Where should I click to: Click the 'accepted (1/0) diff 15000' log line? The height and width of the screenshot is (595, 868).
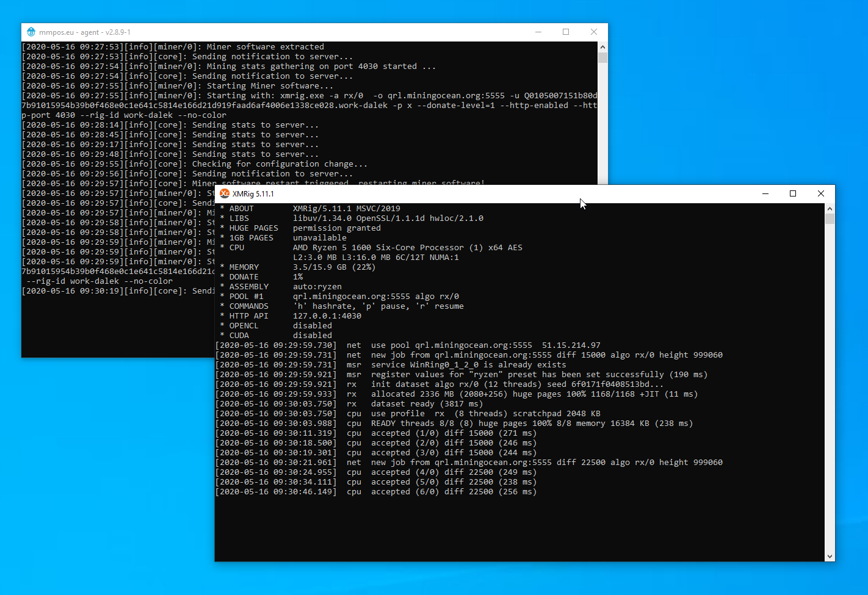click(375, 433)
